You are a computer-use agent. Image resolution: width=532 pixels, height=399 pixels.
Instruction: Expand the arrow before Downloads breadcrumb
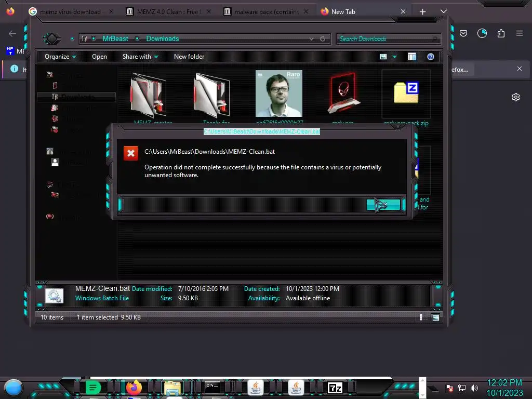pos(137,38)
